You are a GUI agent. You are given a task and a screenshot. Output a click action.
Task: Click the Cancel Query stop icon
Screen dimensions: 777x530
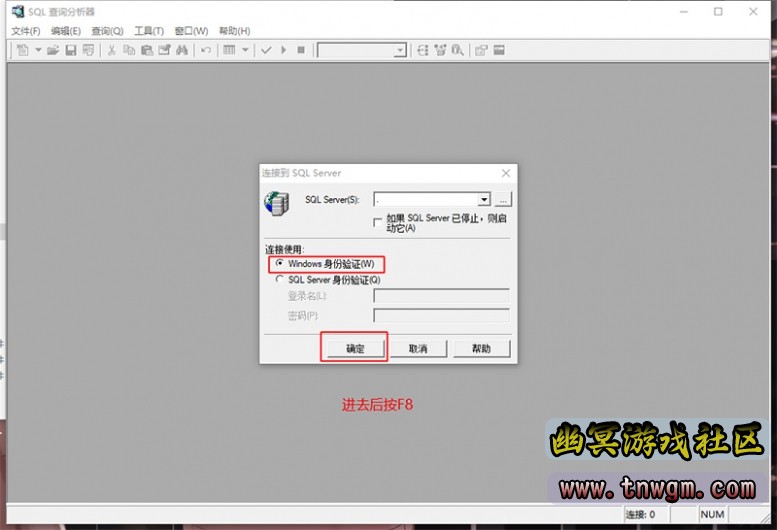point(301,50)
